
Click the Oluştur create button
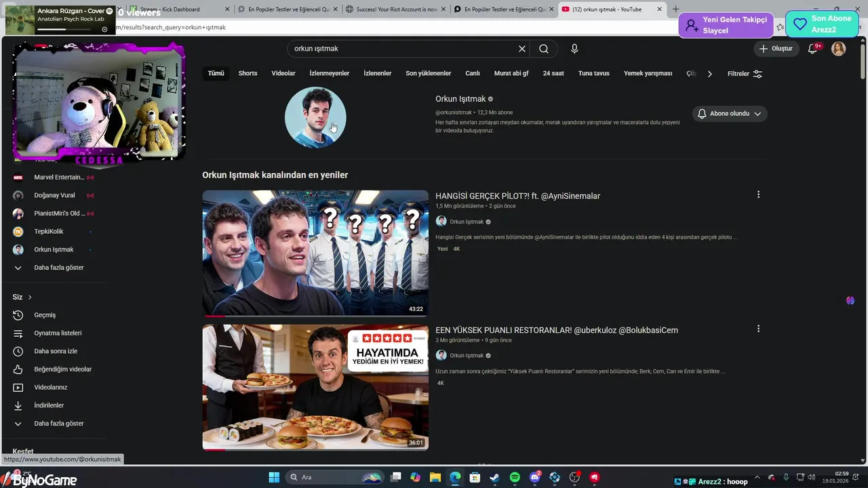[x=776, y=49]
